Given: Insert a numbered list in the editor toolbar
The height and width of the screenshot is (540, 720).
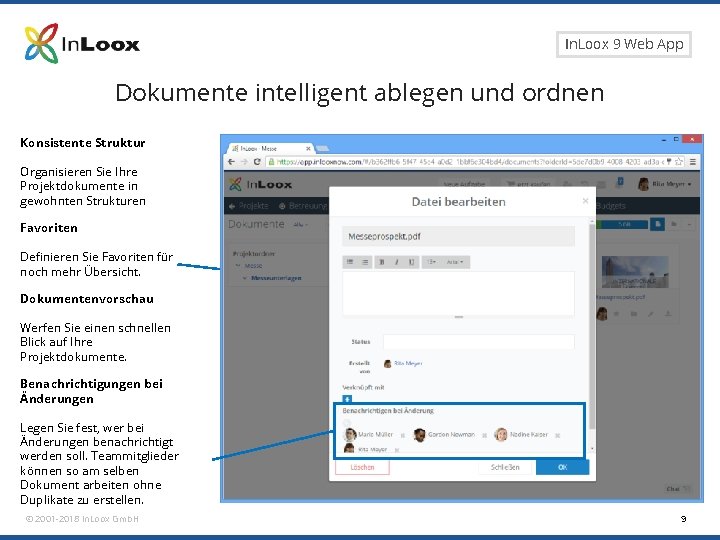Looking at the screenshot, I should click(365, 262).
